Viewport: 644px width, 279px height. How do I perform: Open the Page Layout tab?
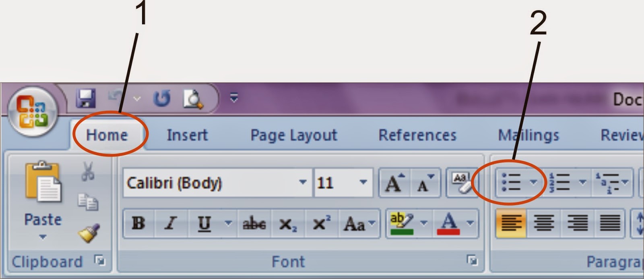(294, 135)
